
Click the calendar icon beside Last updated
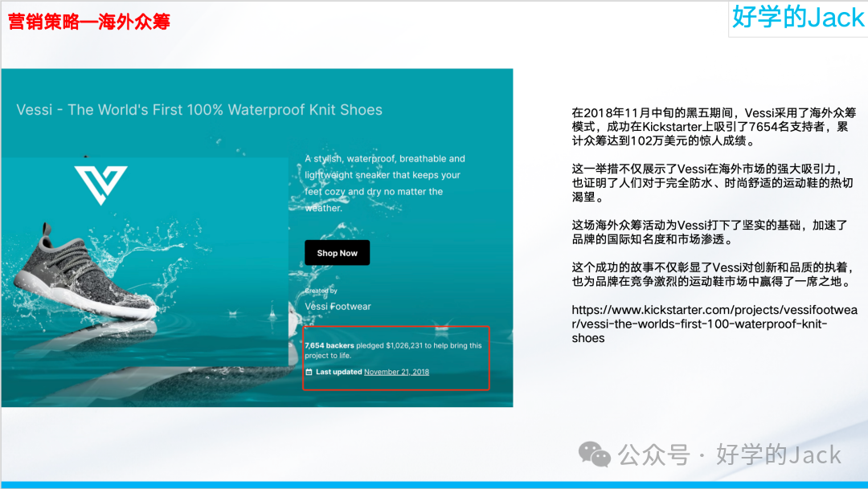point(309,372)
